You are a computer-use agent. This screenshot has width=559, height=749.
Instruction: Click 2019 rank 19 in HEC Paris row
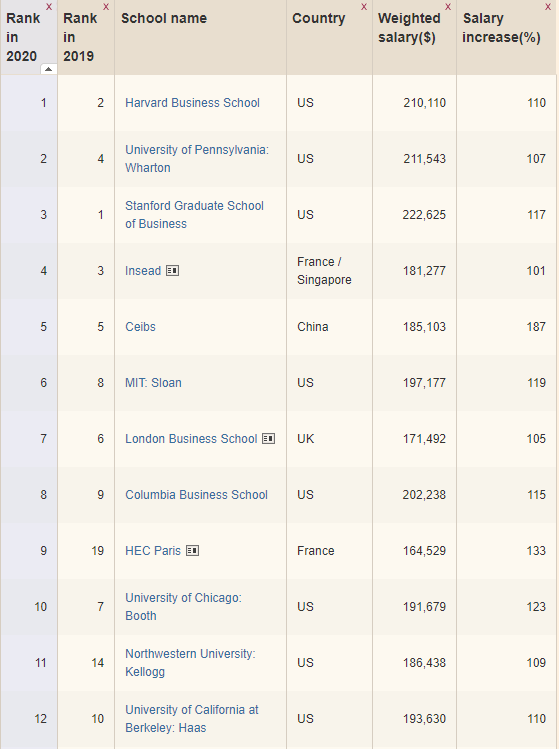click(x=98, y=551)
